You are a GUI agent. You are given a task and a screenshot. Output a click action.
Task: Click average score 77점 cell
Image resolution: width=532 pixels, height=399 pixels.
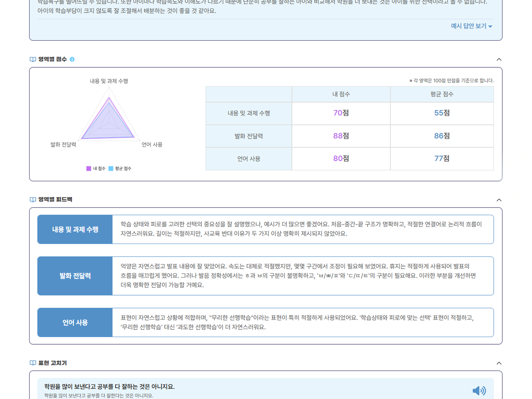pyautogui.click(x=442, y=159)
